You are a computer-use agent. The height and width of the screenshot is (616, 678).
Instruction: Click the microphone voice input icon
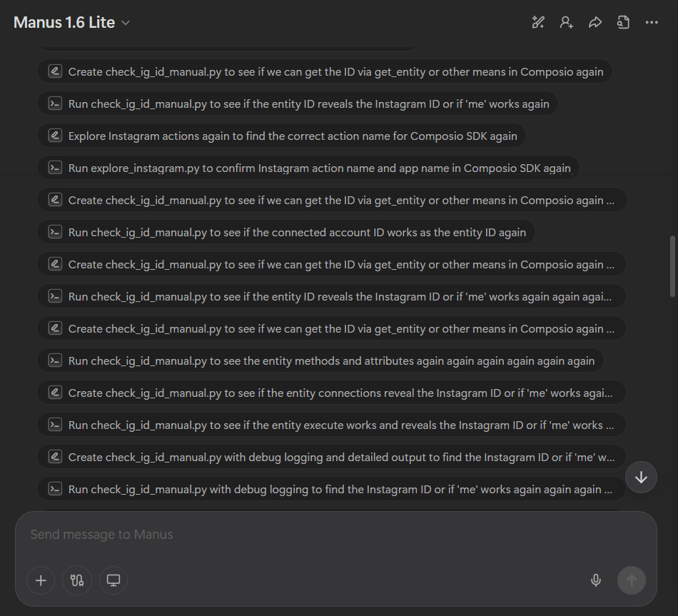tap(596, 580)
